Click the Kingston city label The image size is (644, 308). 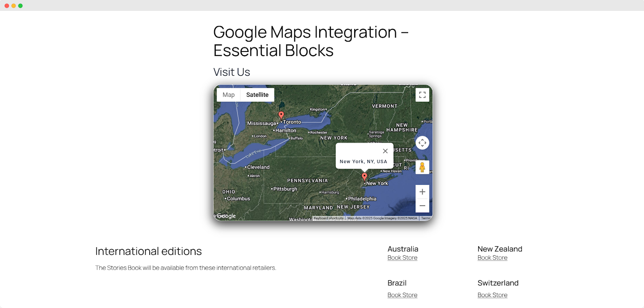[317, 110]
